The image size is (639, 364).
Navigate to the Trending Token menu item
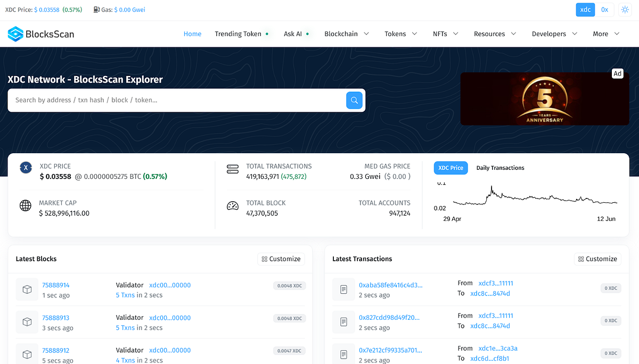coord(238,34)
